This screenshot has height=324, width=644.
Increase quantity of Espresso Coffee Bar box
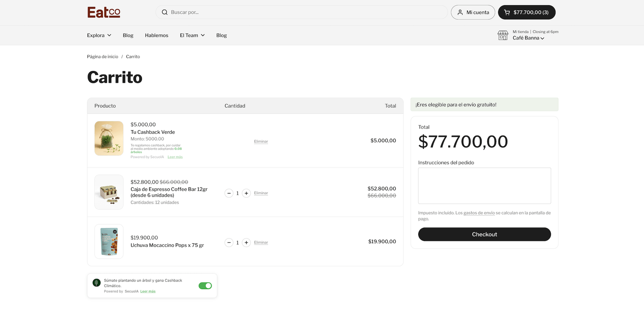click(x=246, y=193)
